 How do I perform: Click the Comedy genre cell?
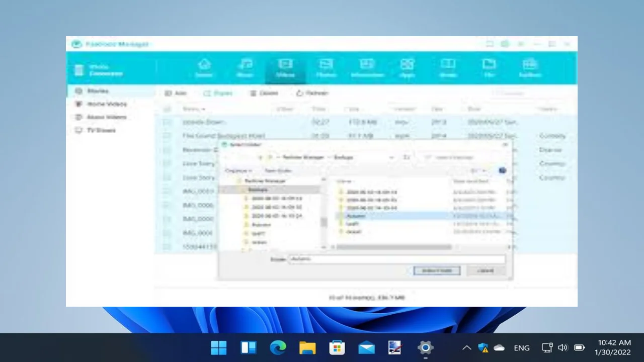click(x=552, y=136)
